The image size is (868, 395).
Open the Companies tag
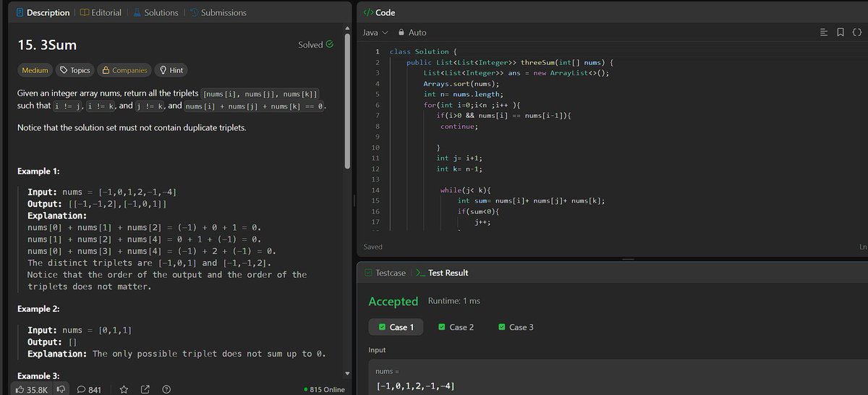point(125,70)
